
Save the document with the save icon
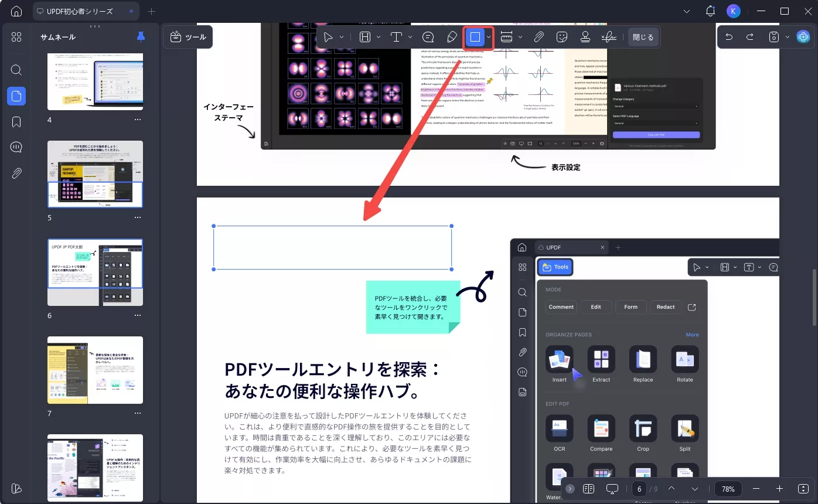point(773,37)
